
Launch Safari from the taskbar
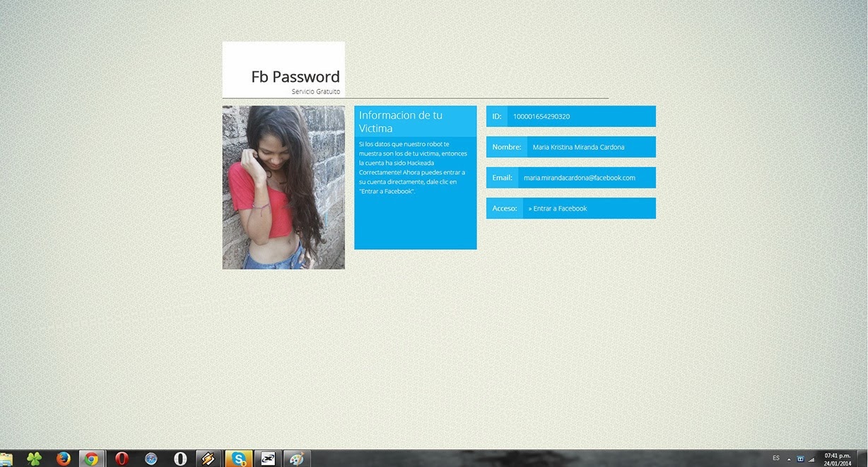coord(151,459)
